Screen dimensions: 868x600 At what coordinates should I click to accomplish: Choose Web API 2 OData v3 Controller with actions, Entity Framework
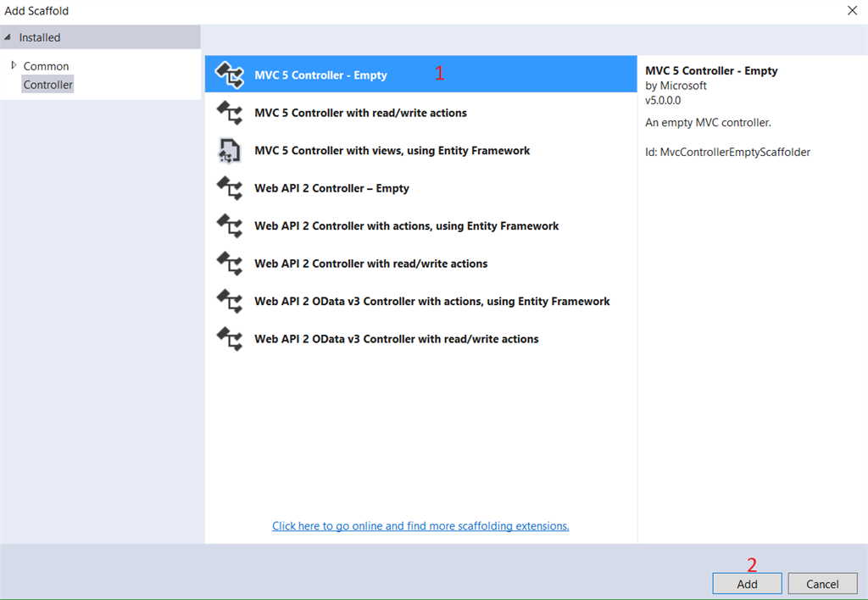431,301
